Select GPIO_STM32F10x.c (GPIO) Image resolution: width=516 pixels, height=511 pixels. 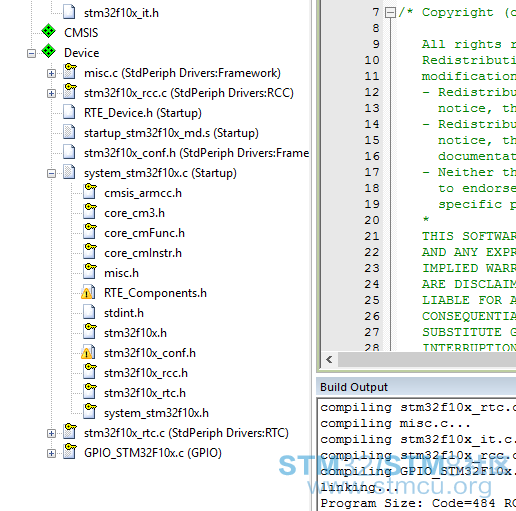(153, 453)
